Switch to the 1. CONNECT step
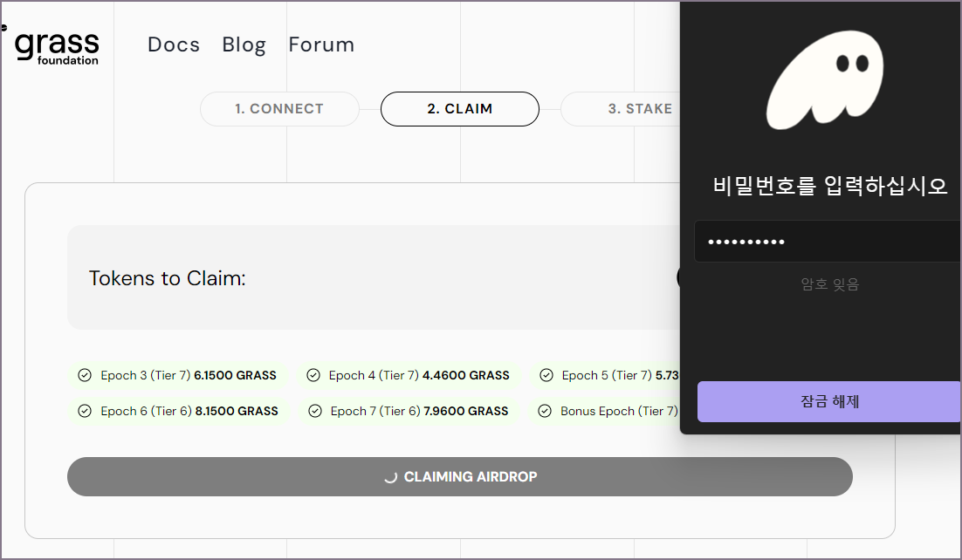The width and height of the screenshot is (962, 560). click(279, 108)
